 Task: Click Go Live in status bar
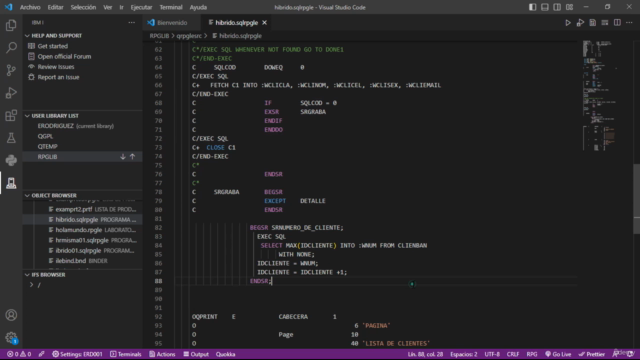558,354
